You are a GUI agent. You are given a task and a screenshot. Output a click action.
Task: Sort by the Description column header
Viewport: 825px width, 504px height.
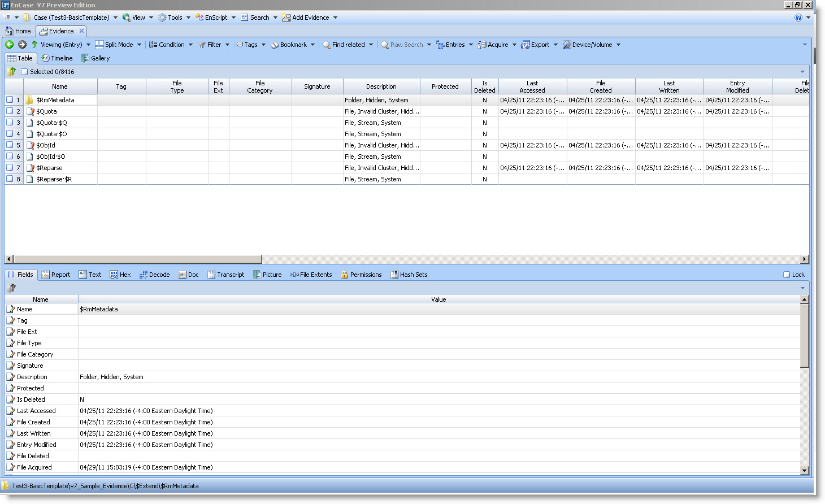381,86
